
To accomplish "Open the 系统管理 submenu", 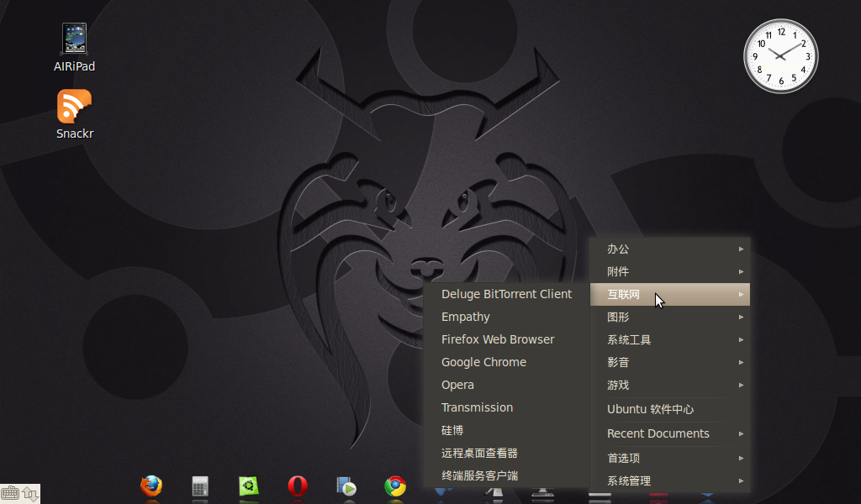I will pos(670,481).
